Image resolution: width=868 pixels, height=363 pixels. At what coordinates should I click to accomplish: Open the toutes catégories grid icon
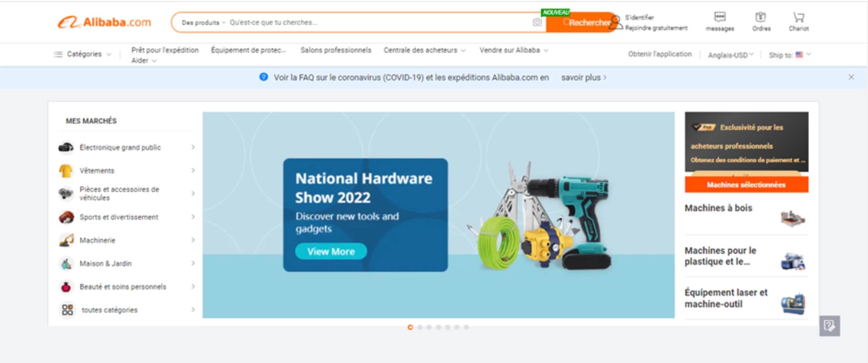(x=67, y=310)
